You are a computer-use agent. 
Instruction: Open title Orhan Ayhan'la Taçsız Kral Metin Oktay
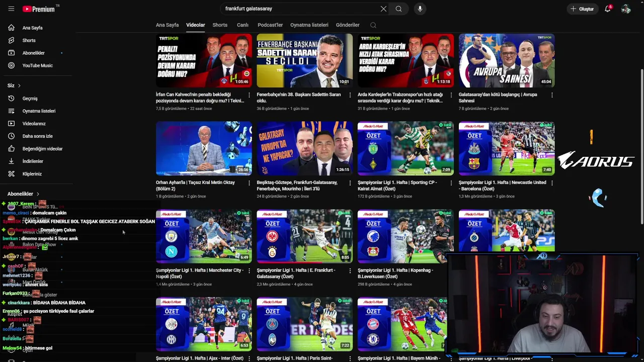196,186
